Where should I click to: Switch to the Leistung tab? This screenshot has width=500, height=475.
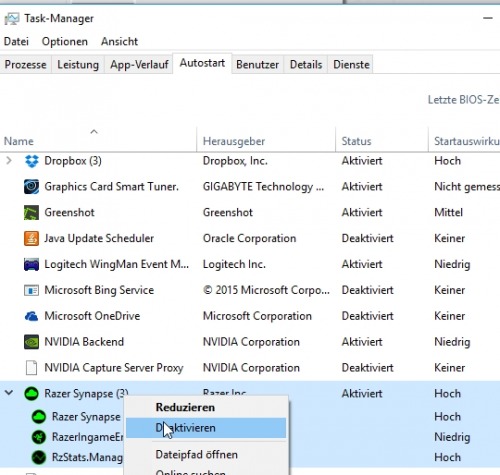78,64
